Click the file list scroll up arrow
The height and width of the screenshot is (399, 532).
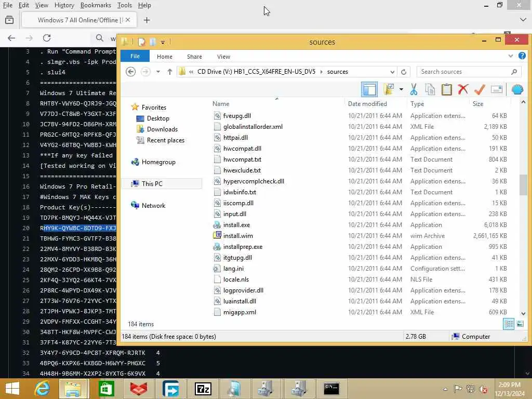point(523,102)
